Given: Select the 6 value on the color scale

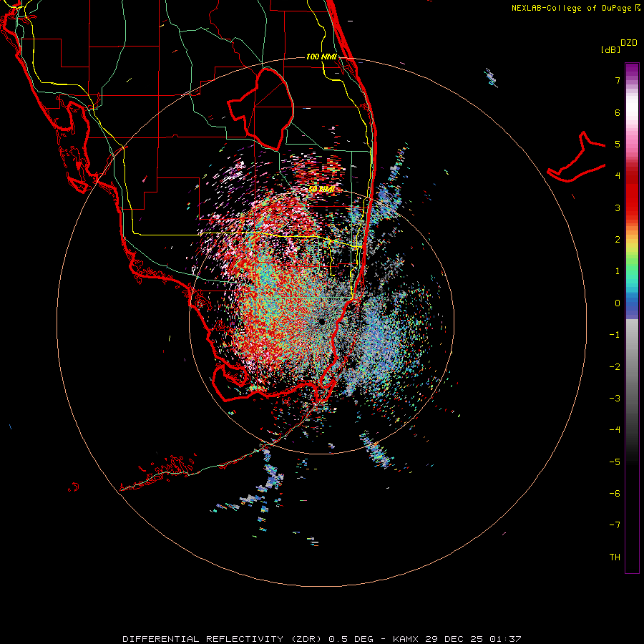Looking at the screenshot, I should click(x=618, y=112).
